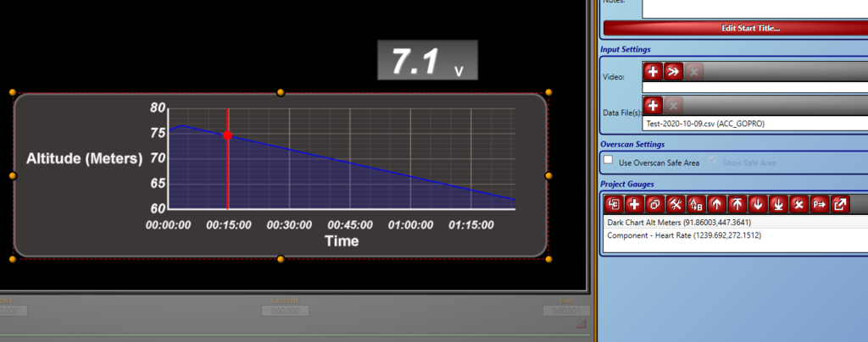This screenshot has height=342, width=868.
Task: Delete the selected gauge with the X icon
Action: 798,204
